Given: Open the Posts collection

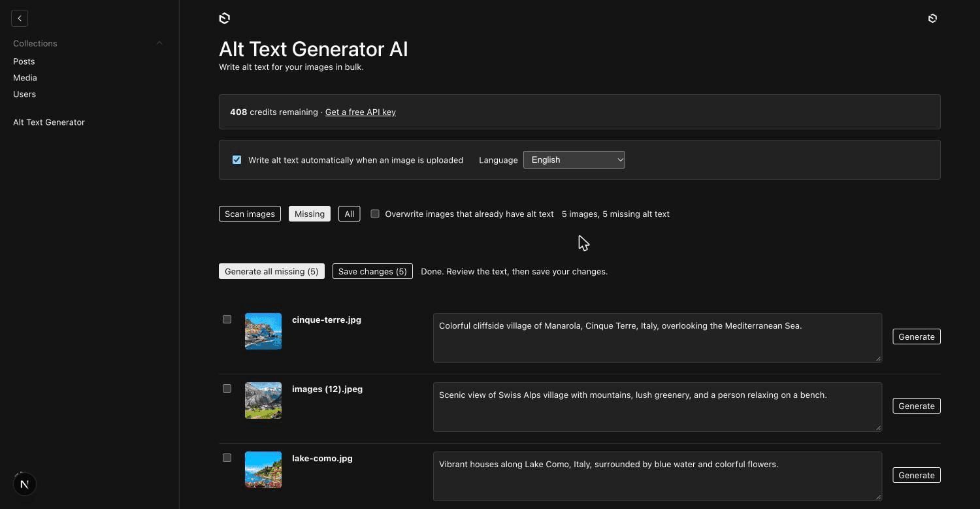Looking at the screenshot, I should click(24, 61).
